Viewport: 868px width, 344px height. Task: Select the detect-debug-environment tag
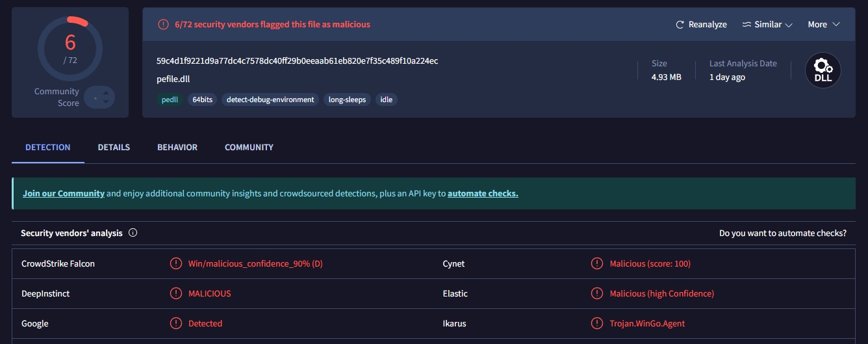tap(270, 100)
